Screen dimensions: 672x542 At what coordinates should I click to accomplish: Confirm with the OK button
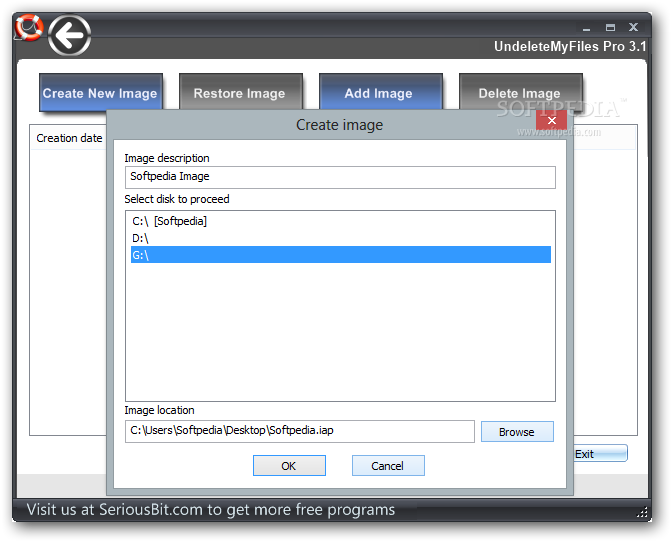click(x=289, y=466)
